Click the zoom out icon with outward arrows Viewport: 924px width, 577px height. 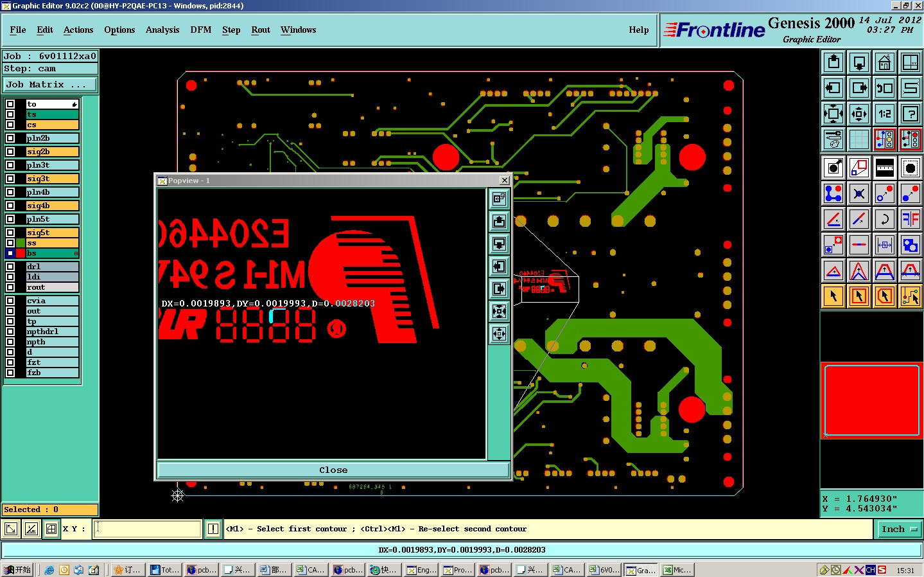pyautogui.click(x=859, y=114)
